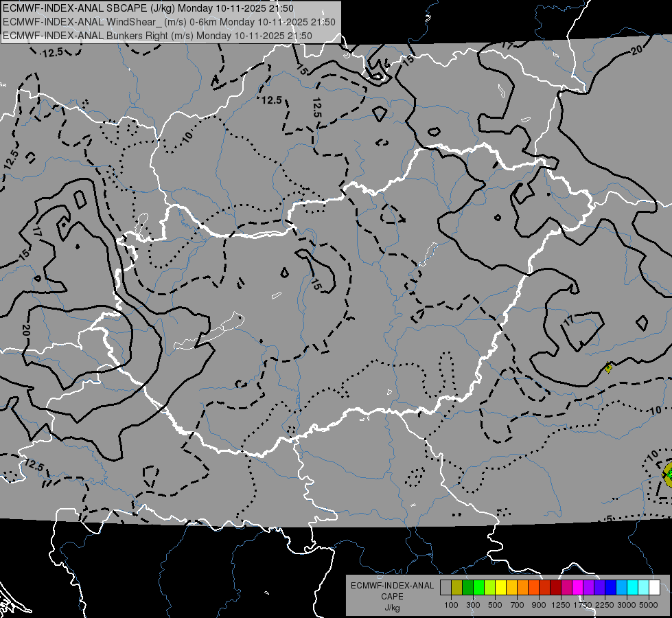The height and width of the screenshot is (618, 672).
Task: Select the gray first legend swatch
Action: pos(445,588)
